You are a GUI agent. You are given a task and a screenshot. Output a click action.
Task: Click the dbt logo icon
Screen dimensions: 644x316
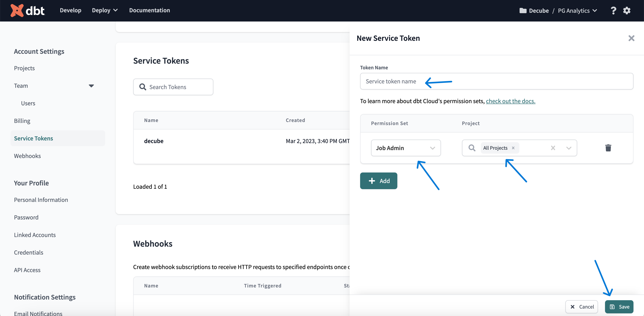pos(17,11)
